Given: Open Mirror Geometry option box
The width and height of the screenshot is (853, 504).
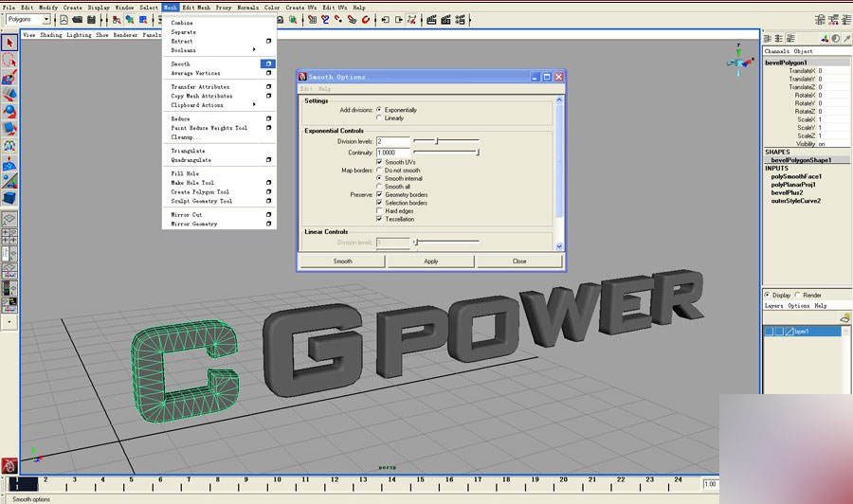Looking at the screenshot, I should click(x=268, y=224).
